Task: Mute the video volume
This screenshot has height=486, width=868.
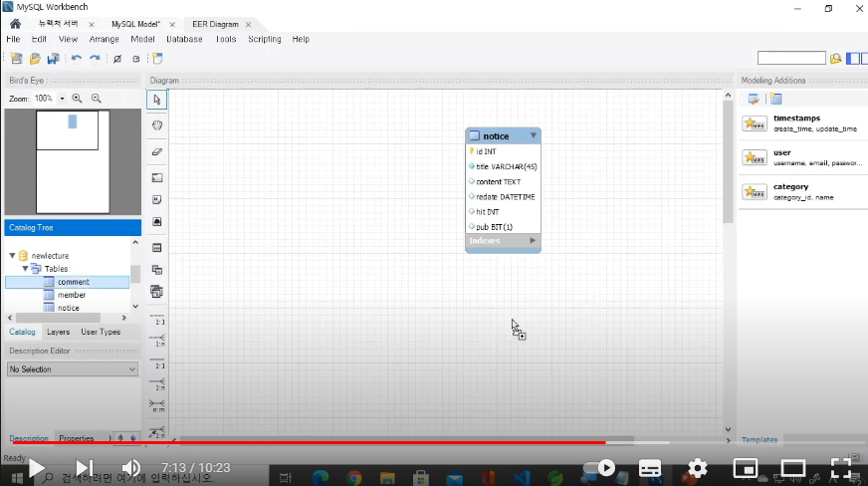Action: coord(130,468)
